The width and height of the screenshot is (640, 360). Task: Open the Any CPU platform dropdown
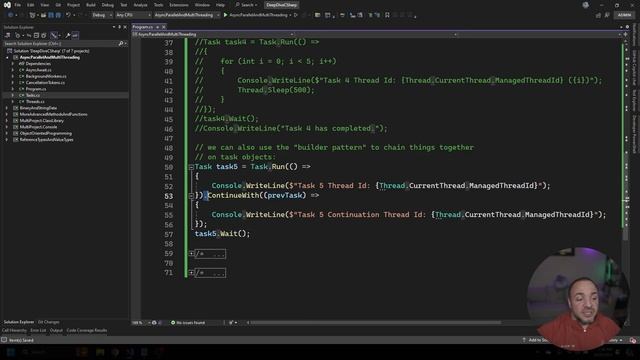pyautogui.click(x=133, y=15)
